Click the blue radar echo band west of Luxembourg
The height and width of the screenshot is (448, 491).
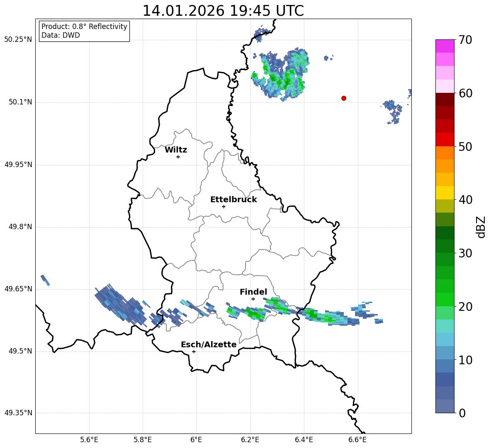(121, 305)
